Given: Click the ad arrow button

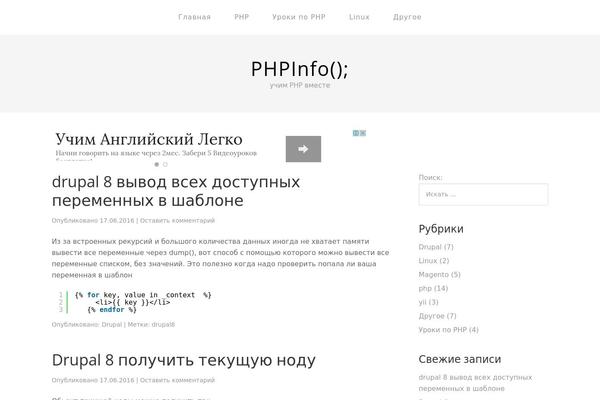Looking at the screenshot, I should pos(303,149).
